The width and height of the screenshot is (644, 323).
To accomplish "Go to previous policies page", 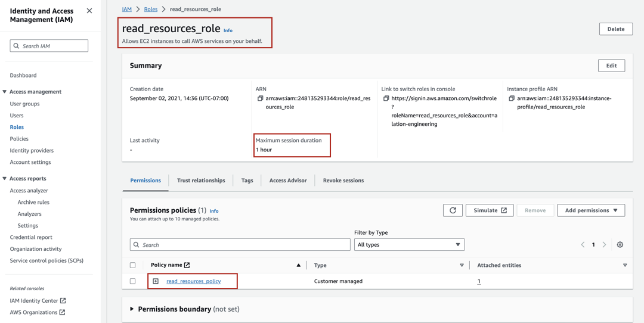I will point(583,244).
